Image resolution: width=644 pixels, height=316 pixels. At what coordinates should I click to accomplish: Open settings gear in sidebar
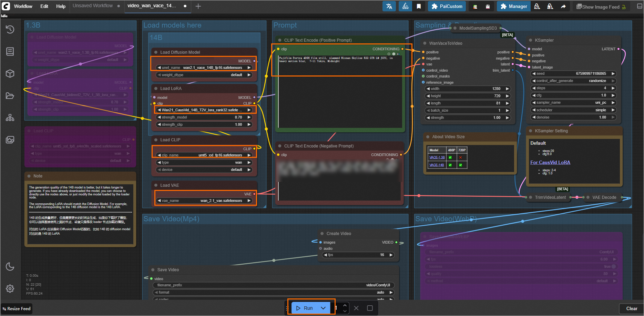pyautogui.click(x=10, y=288)
